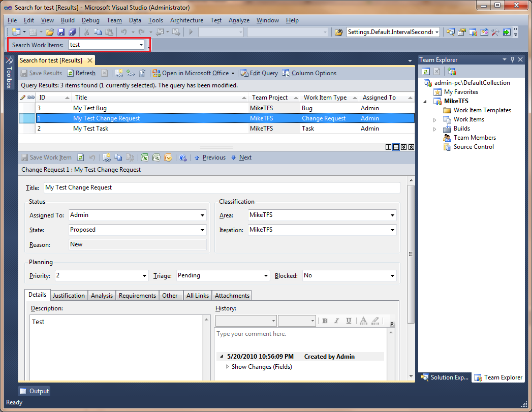Click the Edit Query button

pos(259,73)
